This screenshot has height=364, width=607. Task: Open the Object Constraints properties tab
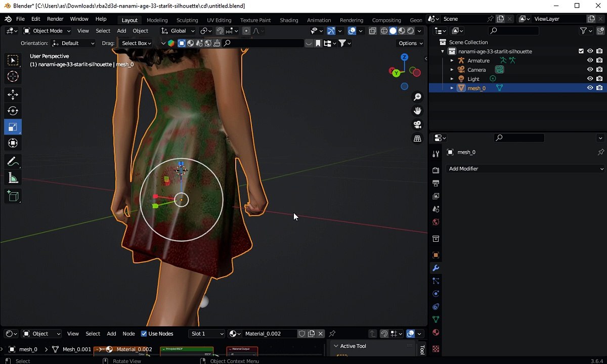coord(436,306)
